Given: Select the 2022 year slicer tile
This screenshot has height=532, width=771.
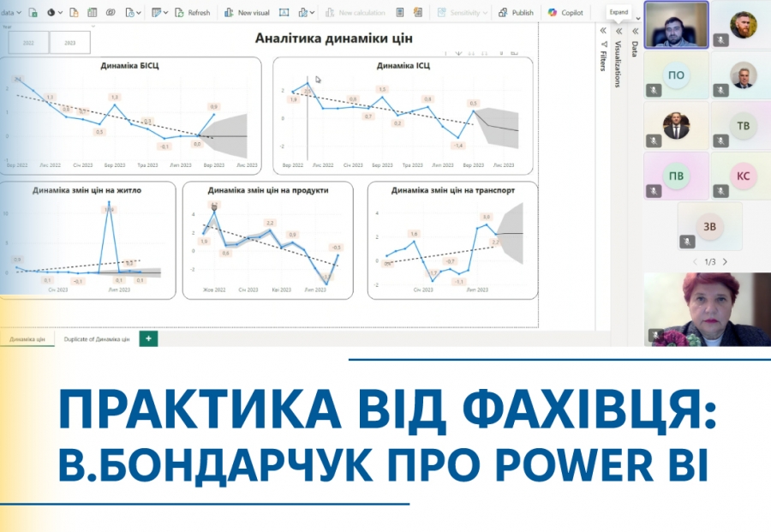Looking at the screenshot, I should [x=28, y=43].
